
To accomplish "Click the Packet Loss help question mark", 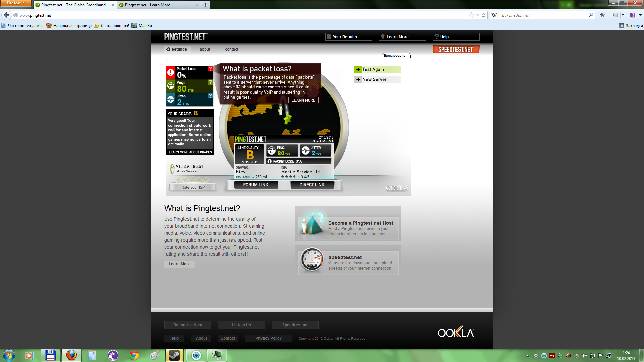I will pyautogui.click(x=210, y=69).
